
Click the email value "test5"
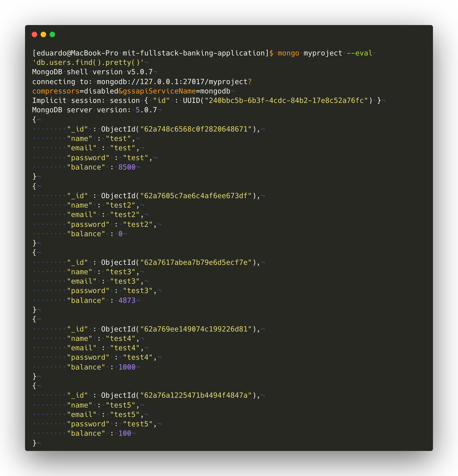click(x=125, y=414)
